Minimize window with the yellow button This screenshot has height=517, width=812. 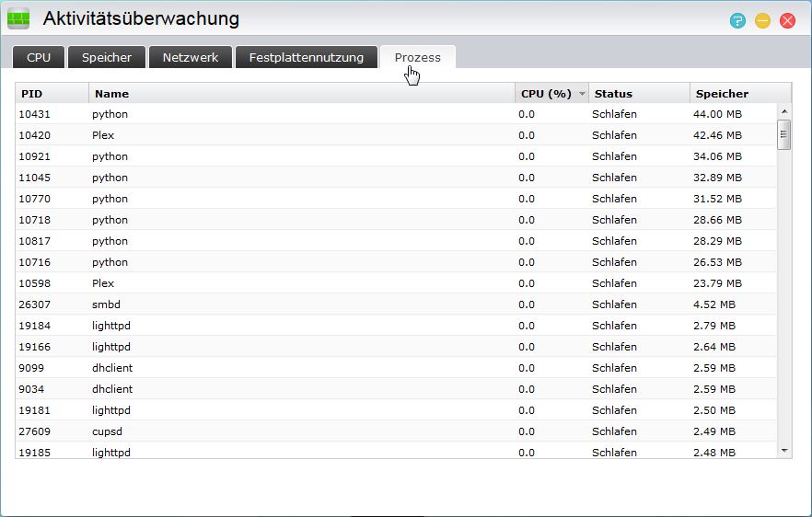pyautogui.click(x=762, y=20)
